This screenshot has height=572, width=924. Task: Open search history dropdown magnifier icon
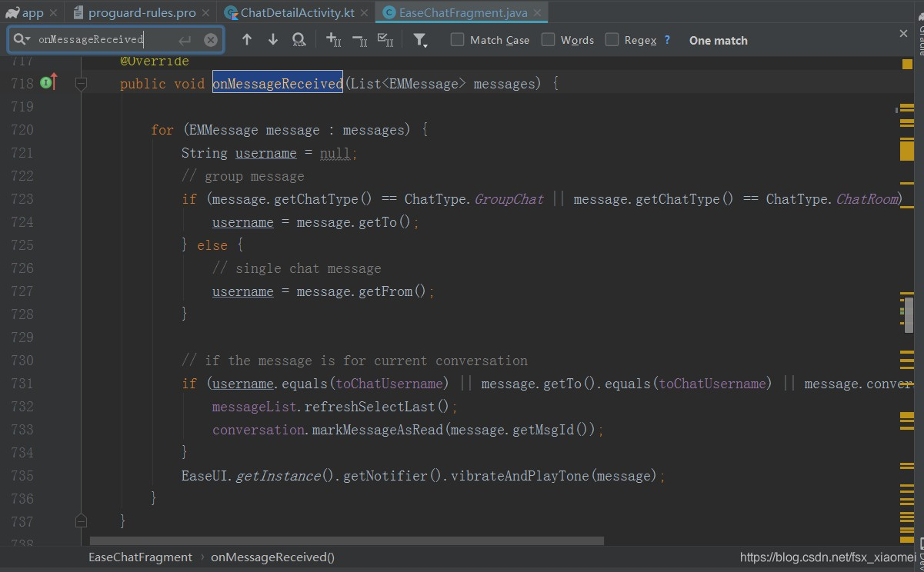pyautogui.click(x=22, y=40)
